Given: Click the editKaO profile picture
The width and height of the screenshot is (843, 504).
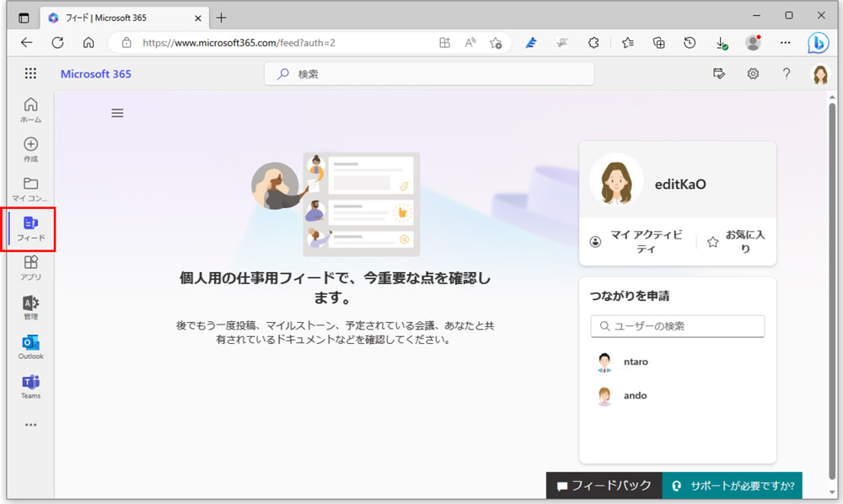Looking at the screenshot, I should [x=616, y=180].
